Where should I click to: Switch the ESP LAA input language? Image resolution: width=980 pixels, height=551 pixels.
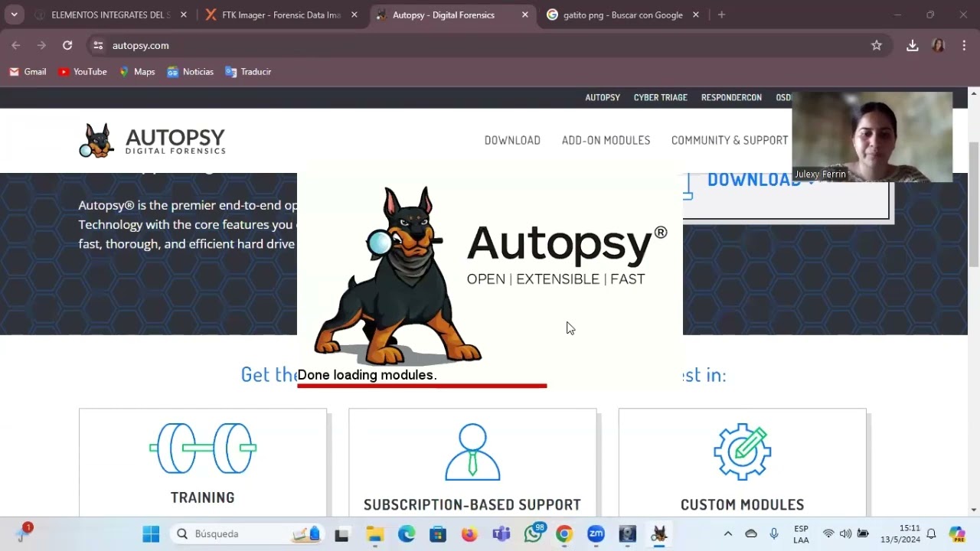click(801, 533)
